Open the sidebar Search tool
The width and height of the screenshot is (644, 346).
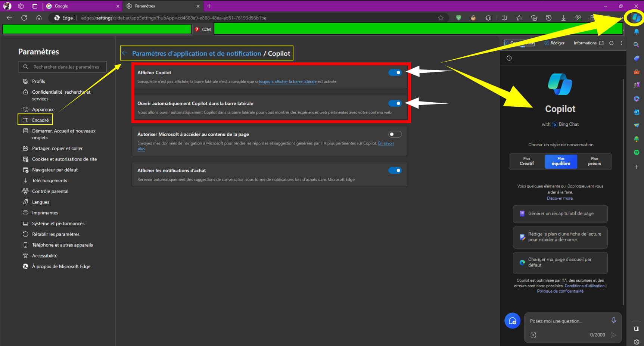637,45
